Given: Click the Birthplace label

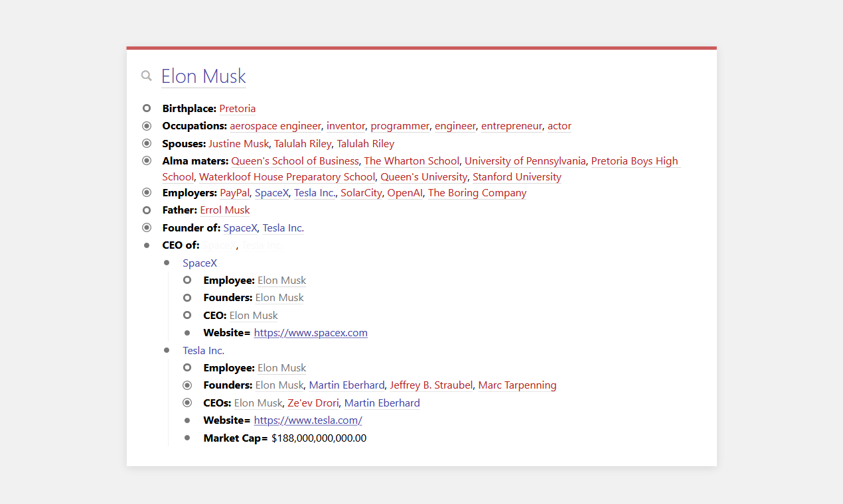Looking at the screenshot, I should click(189, 109).
